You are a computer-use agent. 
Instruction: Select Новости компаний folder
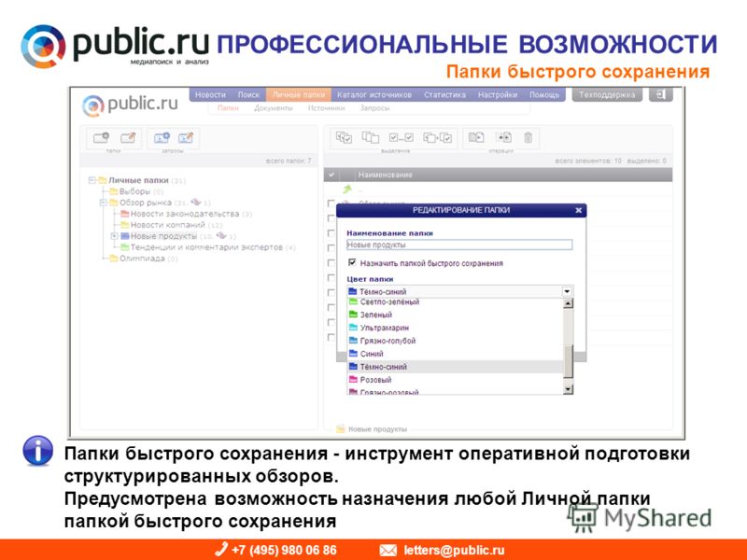168,225
